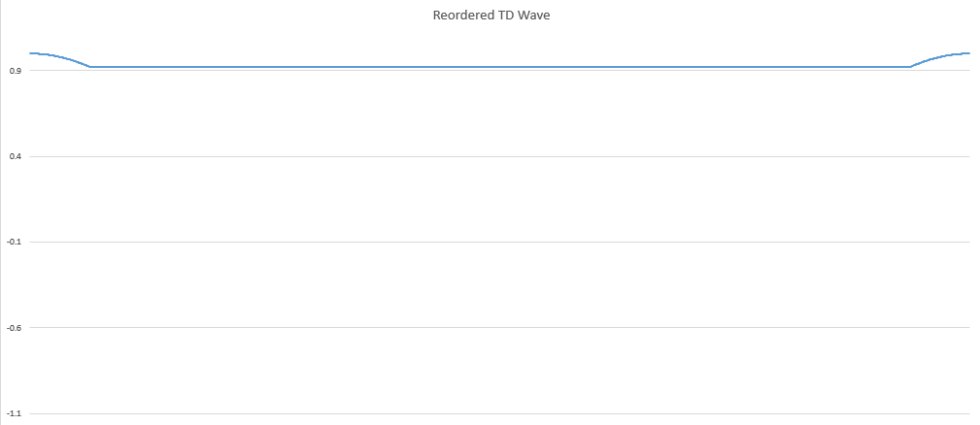The width and height of the screenshot is (980, 425).
Task: Select the horizontal gridline at 0.4
Action: [486, 156]
